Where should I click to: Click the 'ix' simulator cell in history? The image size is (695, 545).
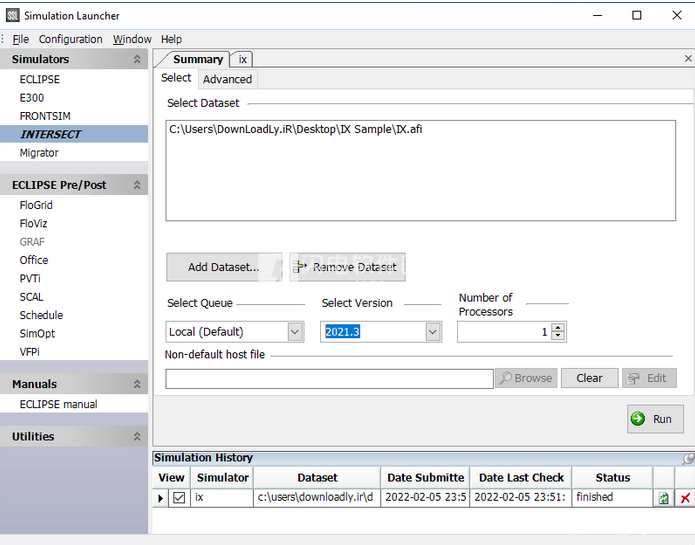tap(223, 498)
